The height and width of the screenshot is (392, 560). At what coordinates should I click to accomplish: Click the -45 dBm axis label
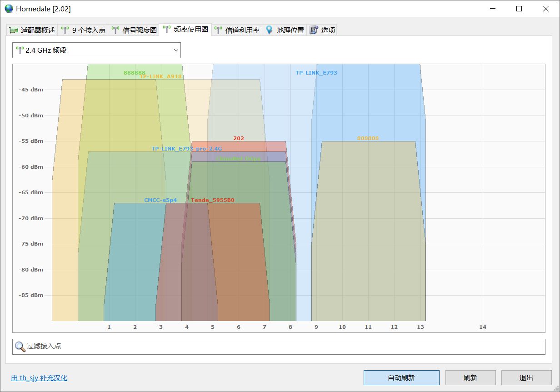(x=31, y=90)
